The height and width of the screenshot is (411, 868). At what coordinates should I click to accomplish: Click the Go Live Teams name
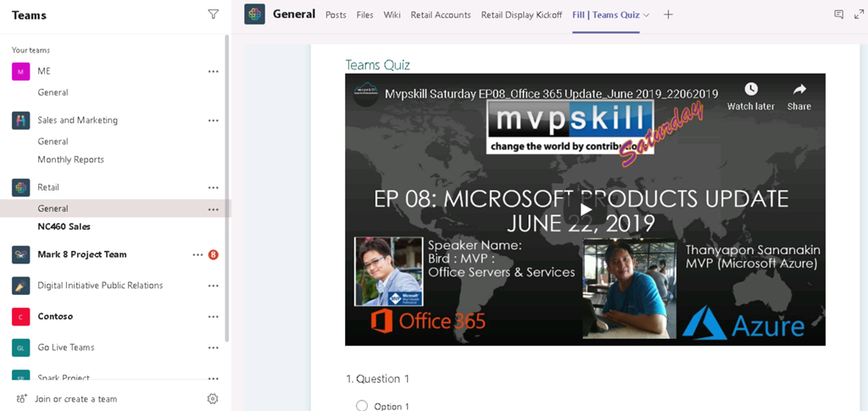tap(66, 347)
